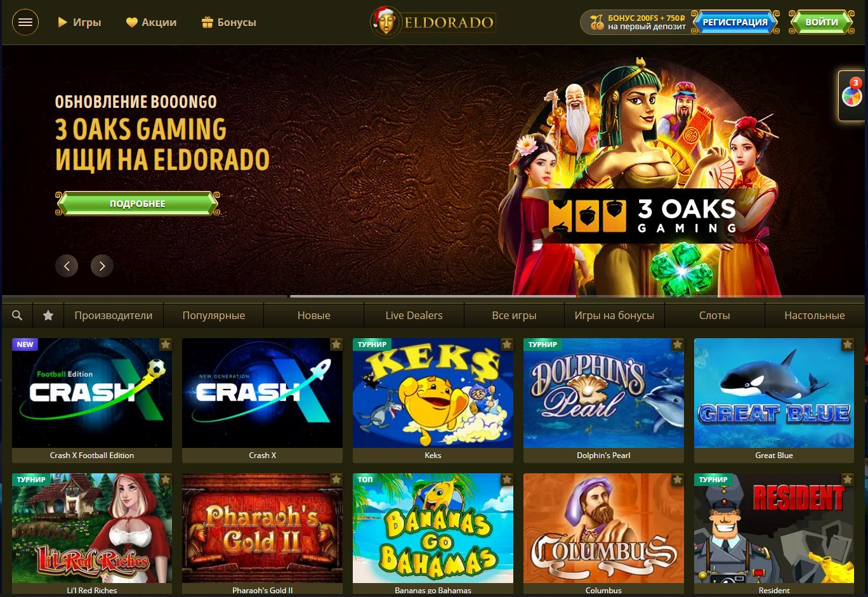Image resolution: width=868 pixels, height=597 pixels.
Task: Open the colorful wheel widget with badge
Action: point(852,96)
